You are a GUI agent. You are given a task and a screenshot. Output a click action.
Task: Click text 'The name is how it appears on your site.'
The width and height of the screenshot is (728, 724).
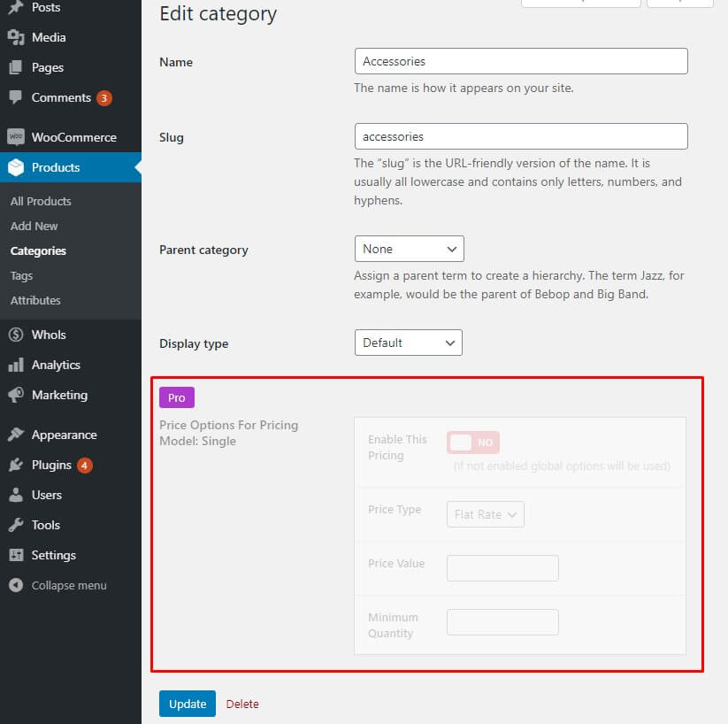click(x=464, y=89)
